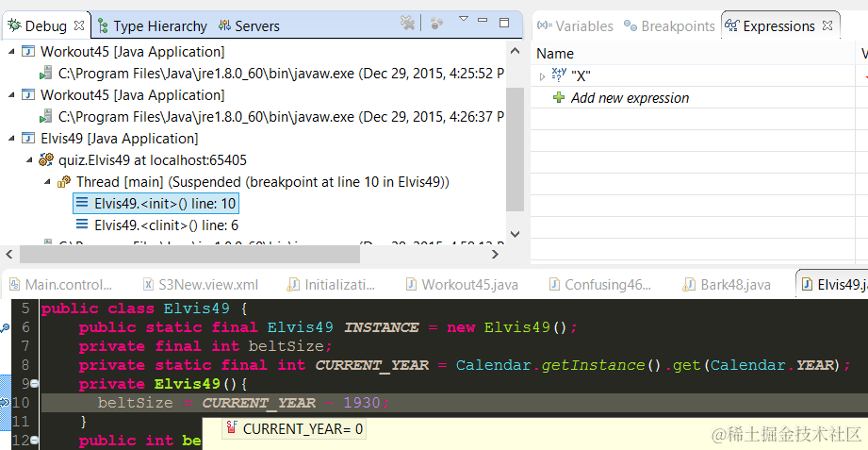868x450 pixels.
Task: Open Workout45.java editor tab
Action: 462,284
